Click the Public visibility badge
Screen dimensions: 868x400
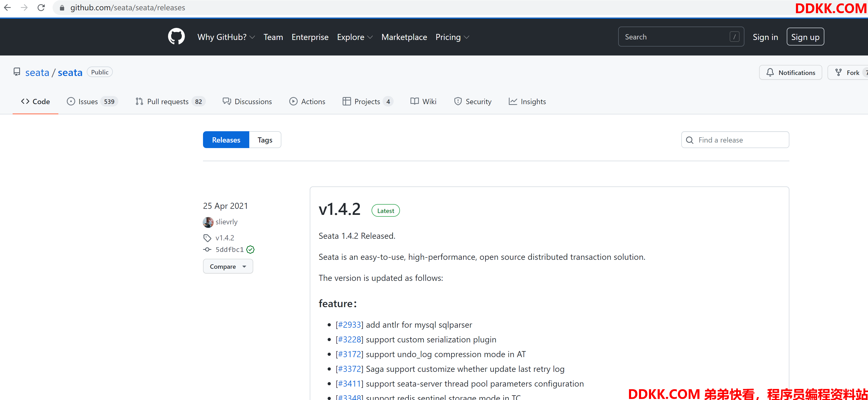click(100, 72)
